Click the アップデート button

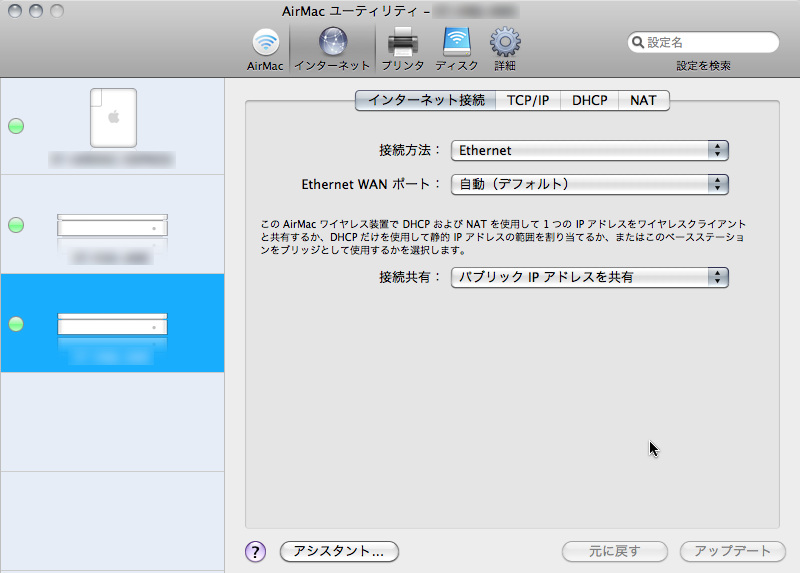pyautogui.click(x=732, y=551)
